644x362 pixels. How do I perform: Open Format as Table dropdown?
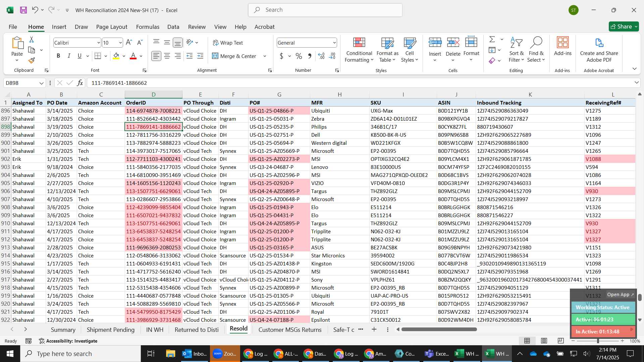pyautogui.click(x=387, y=50)
